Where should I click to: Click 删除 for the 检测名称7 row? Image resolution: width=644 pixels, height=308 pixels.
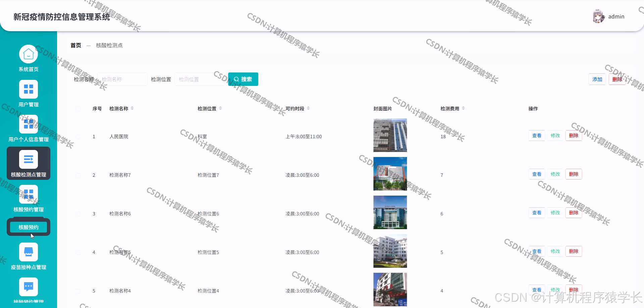click(x=574, y=174)
